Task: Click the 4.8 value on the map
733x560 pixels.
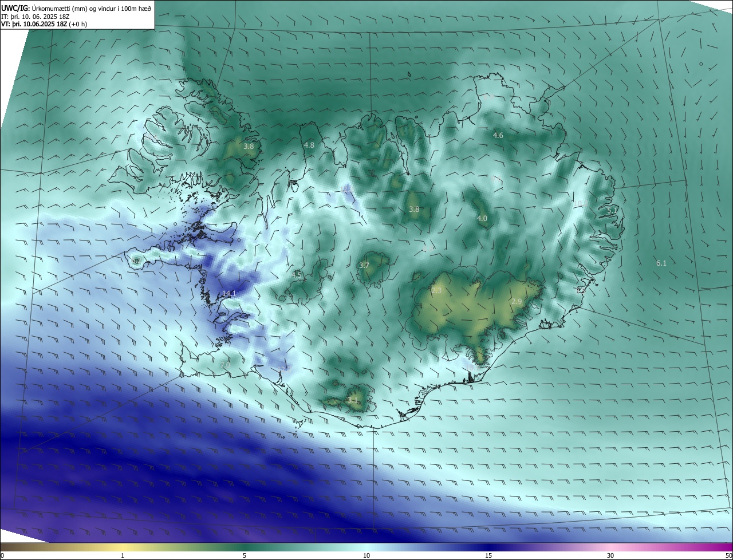Action: pyautogui.click(x=309, y=145)
